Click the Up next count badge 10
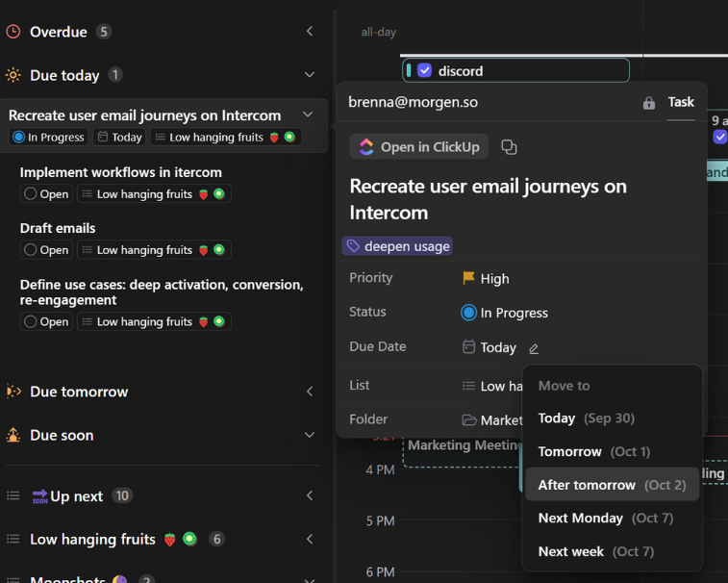The width and height of the screenshot is (728, 583). pyautogui.click(x=122, y=495)
